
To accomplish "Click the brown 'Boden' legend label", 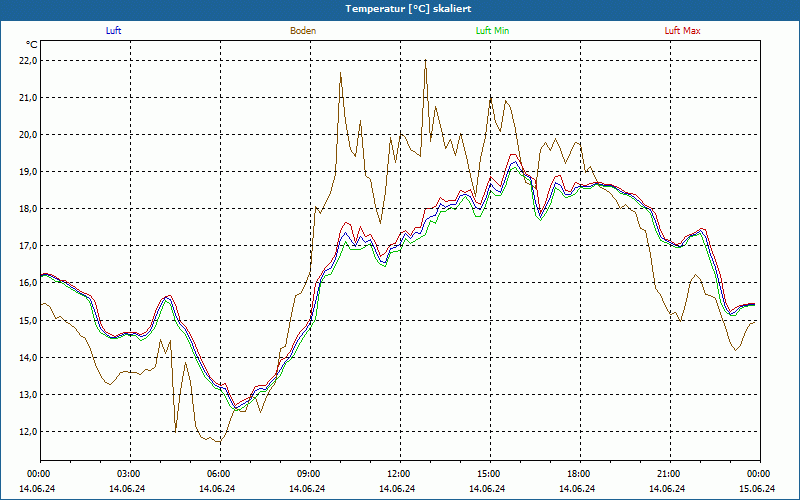I will coord(303,31).
